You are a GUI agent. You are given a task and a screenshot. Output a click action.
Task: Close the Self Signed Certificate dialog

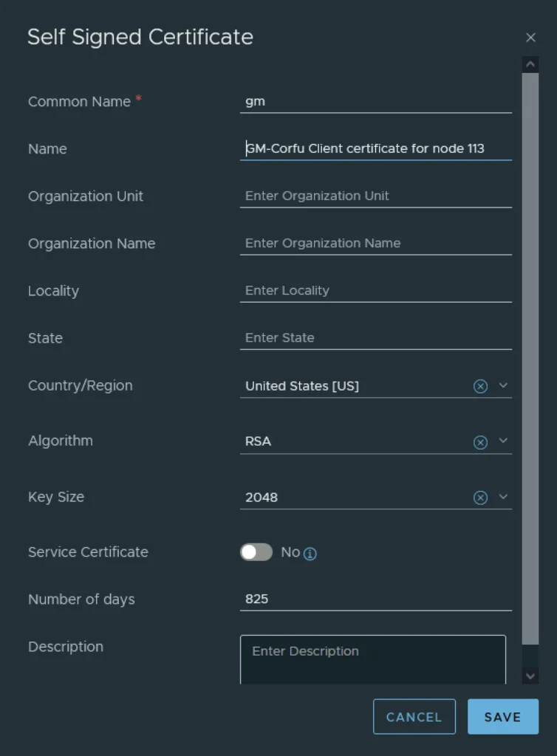click(x=530, y=38)
